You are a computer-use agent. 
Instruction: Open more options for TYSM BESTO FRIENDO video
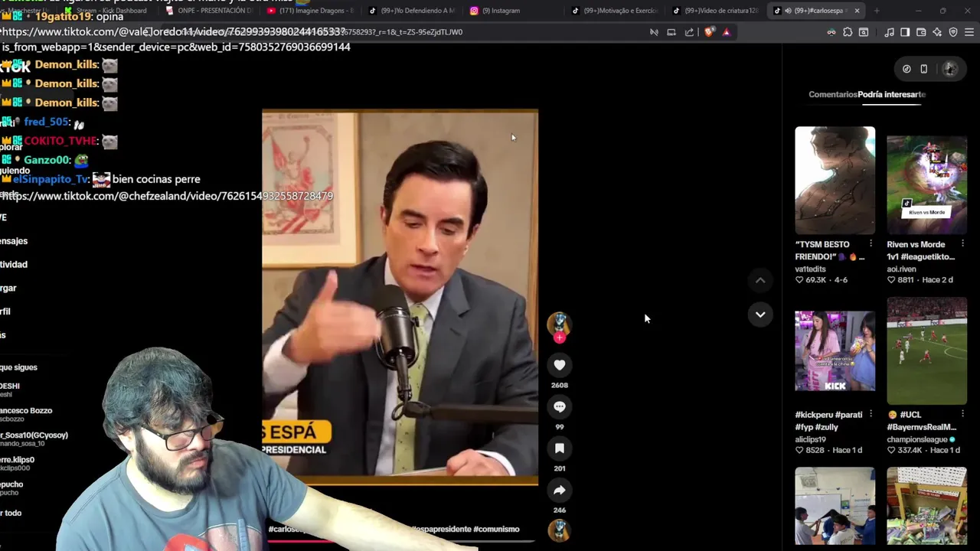(871, 244)
